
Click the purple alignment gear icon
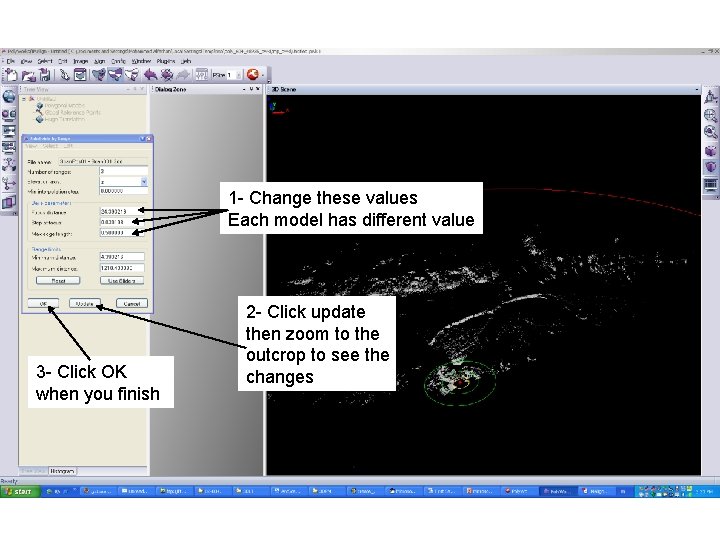(167, 74)
